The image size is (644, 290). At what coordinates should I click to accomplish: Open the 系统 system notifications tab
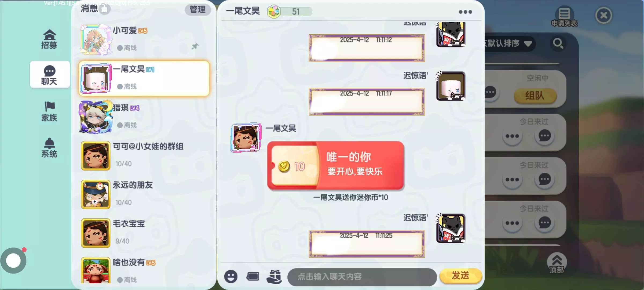point(49,148)
